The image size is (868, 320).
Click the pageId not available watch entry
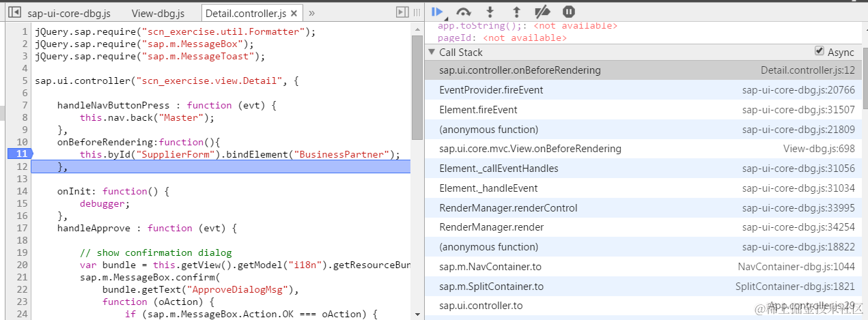502,38
